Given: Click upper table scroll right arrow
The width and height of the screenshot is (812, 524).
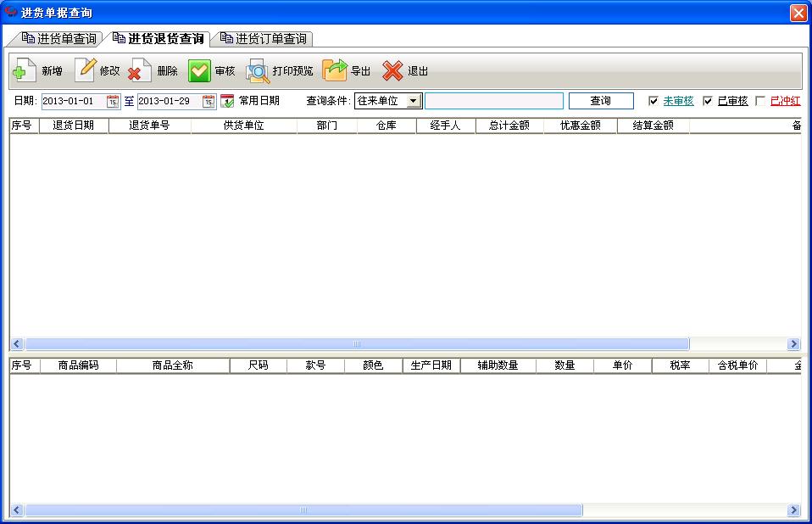Looking at the screenshot, I should coord(793,343).
